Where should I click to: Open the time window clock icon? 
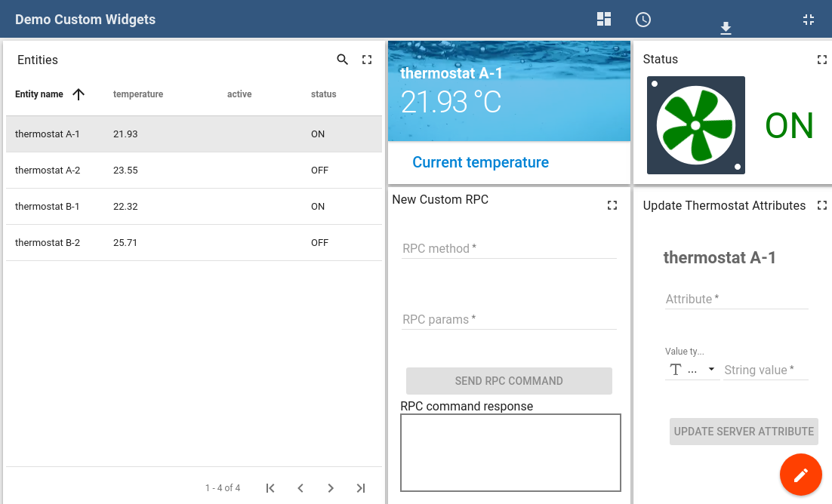click(643, 20)
